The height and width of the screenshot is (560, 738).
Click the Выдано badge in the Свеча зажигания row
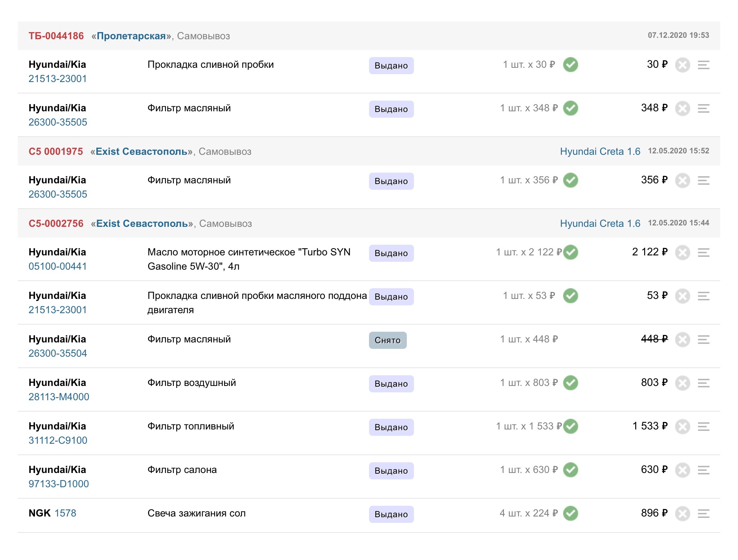[x=391, y=514]
